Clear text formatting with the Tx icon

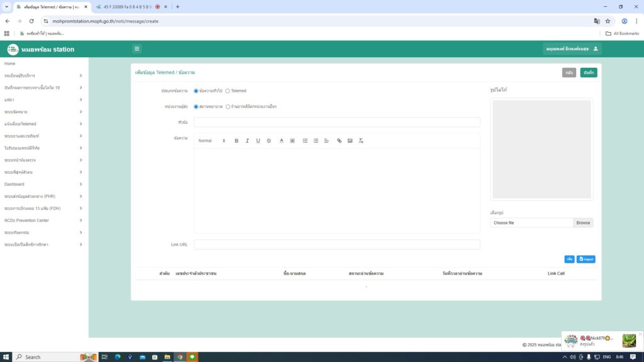(x=361, y=141)
